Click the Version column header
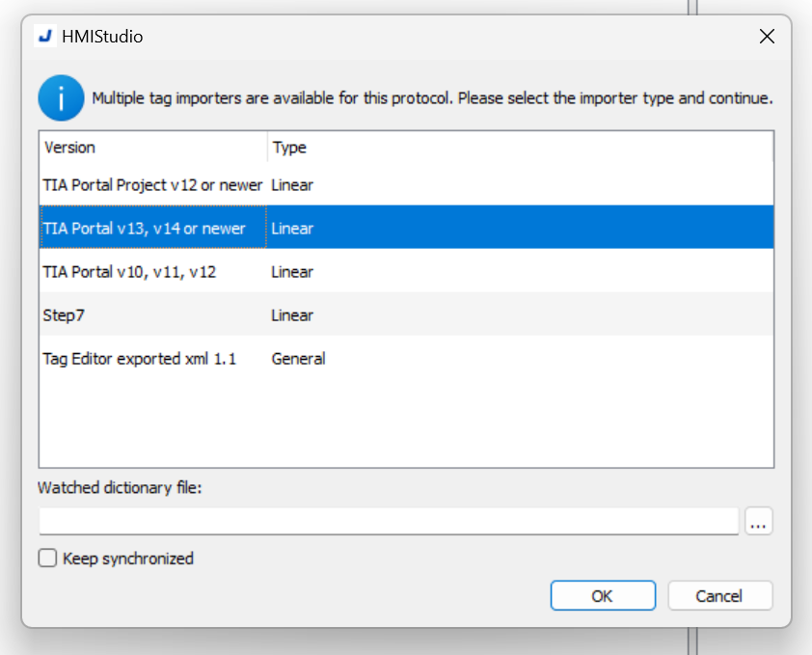Image resolution: width=812 pixels, height=655 pixels. tap(153, 148)
